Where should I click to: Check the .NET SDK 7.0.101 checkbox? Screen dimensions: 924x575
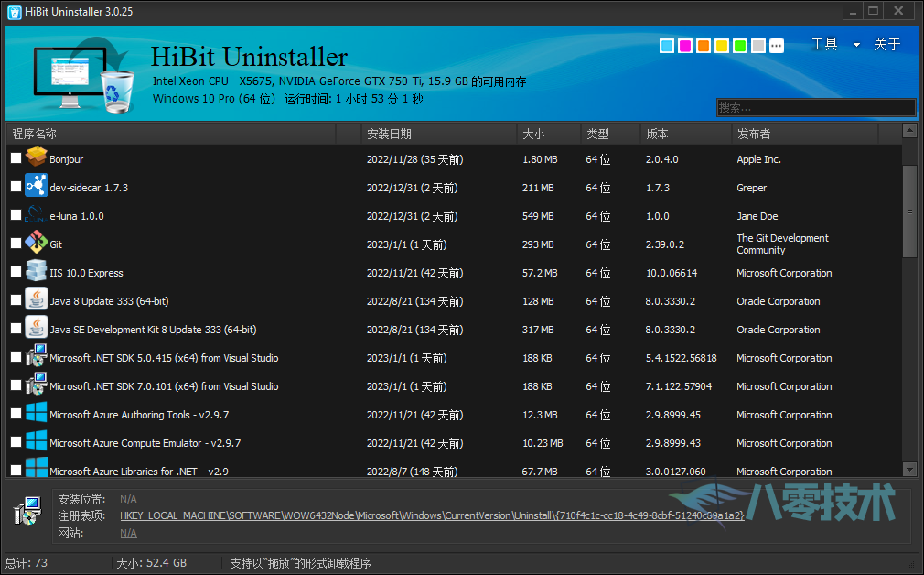tap(16, 385)
